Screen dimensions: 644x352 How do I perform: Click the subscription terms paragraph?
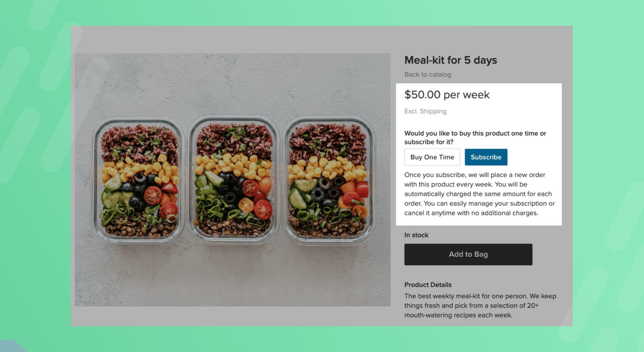(480, 194)
